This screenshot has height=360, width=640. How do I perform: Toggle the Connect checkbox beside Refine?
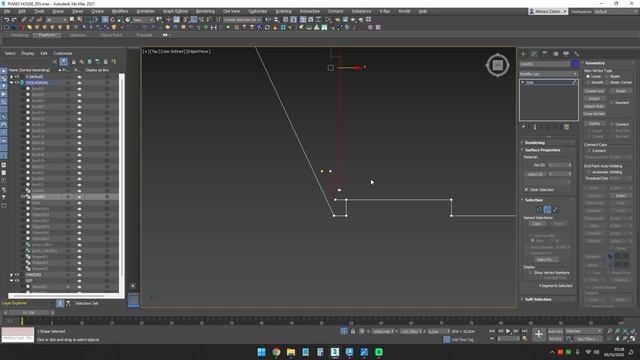(612, 124)
